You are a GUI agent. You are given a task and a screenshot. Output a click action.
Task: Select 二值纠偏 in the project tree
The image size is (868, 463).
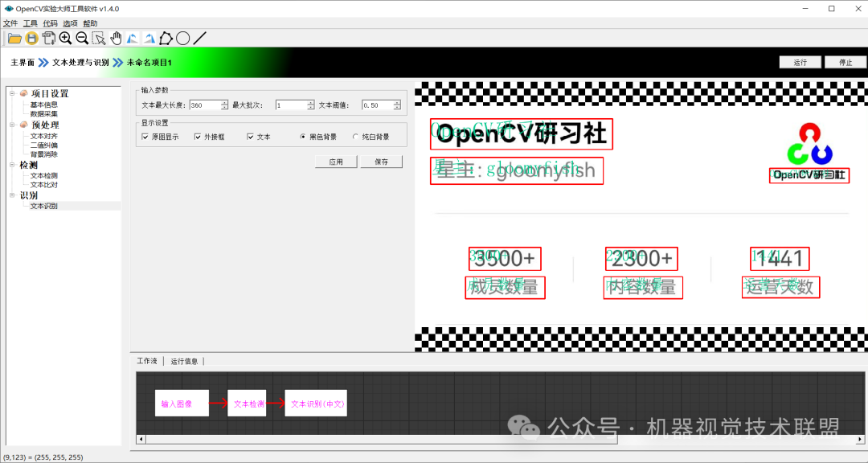pos(43,145)
